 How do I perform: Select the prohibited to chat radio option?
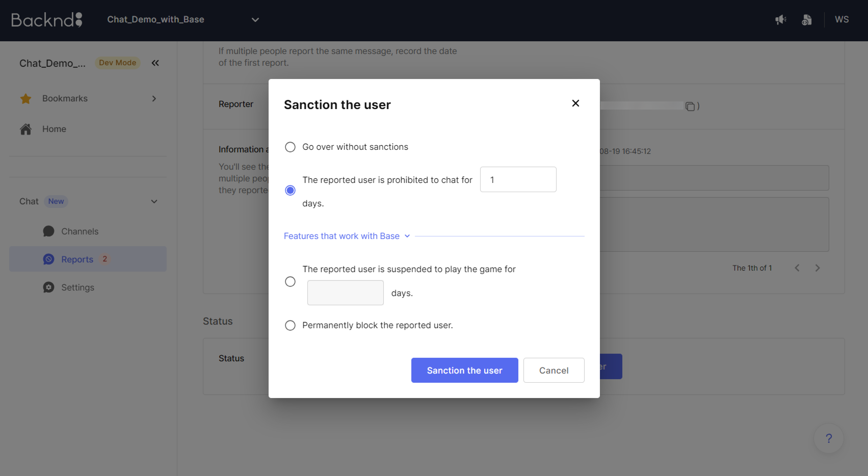[x=290, y=190]
